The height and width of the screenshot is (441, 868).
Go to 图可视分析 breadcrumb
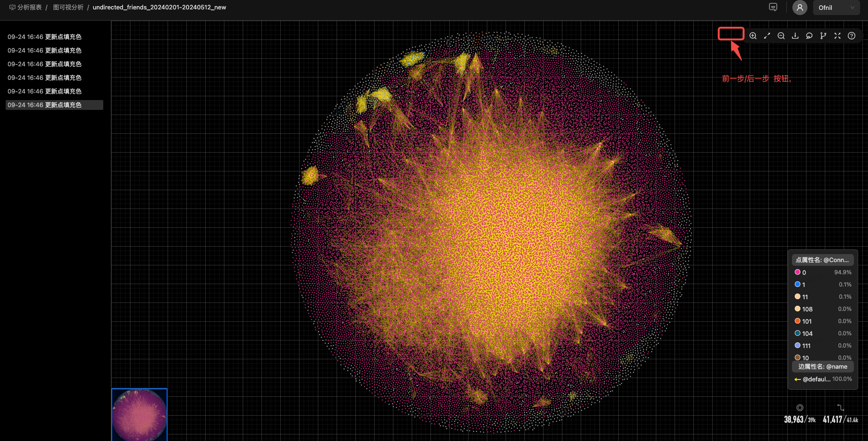click(68, 7)
